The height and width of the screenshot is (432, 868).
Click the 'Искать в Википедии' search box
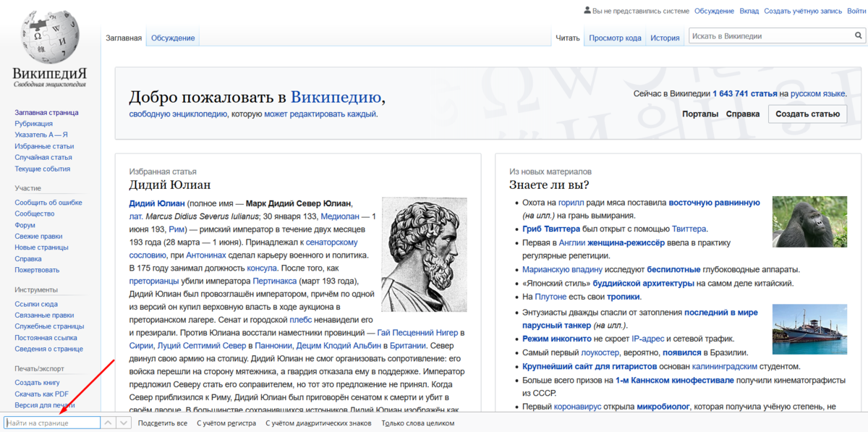point(768,36)
